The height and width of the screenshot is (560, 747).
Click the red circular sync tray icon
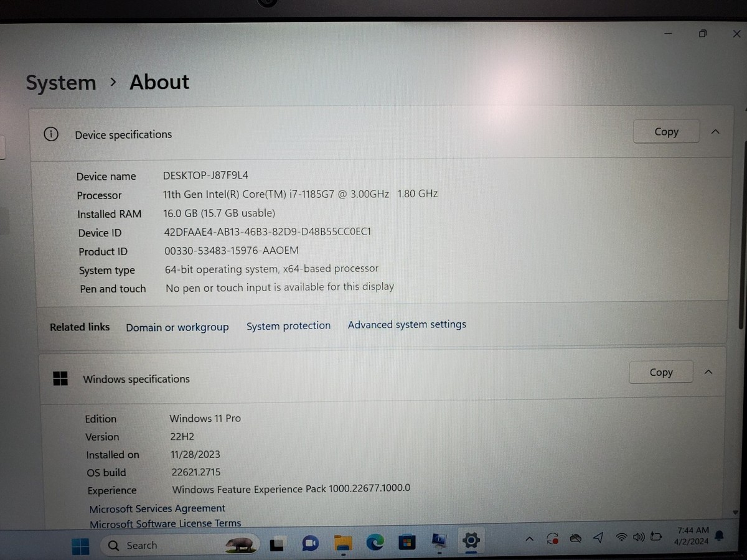[553, 538]
